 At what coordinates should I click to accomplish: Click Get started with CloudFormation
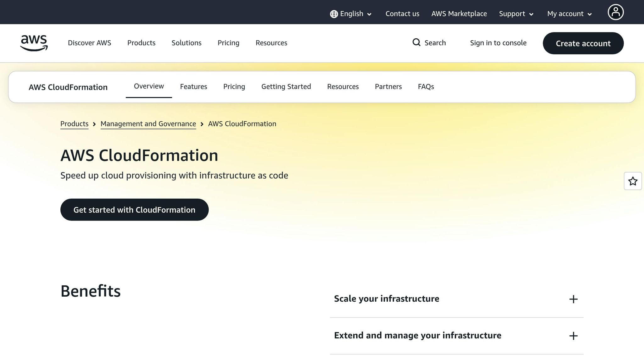click(x=134, y=210)
